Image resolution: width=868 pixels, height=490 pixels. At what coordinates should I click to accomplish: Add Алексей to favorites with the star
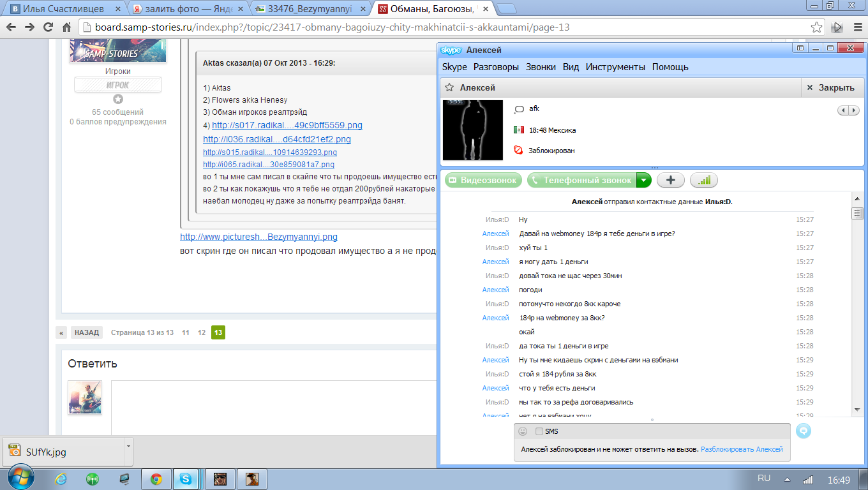(x=449, y=87)
